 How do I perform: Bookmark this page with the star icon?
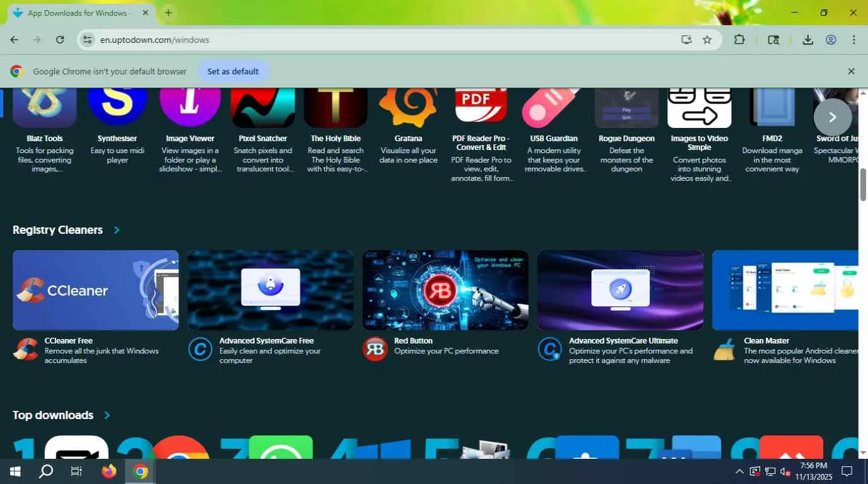707,40
